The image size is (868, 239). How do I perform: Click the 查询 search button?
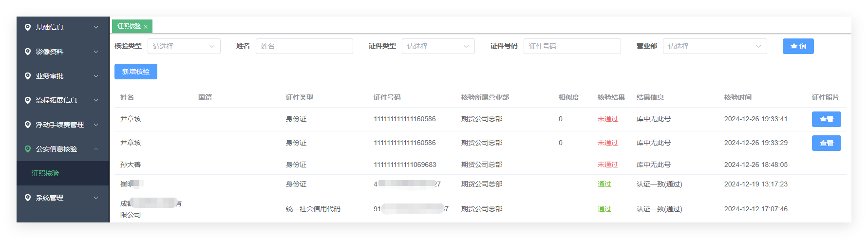point(798,46)
